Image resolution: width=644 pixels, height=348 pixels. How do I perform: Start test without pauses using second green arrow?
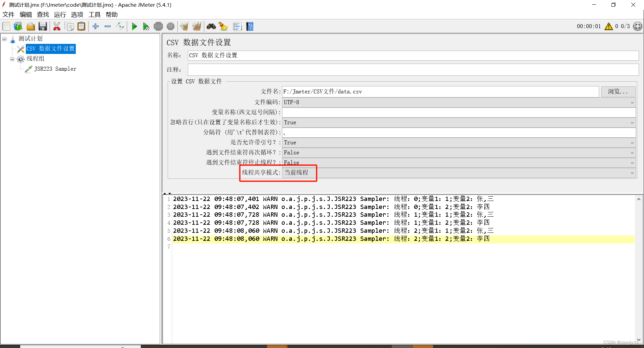point(146,26)
